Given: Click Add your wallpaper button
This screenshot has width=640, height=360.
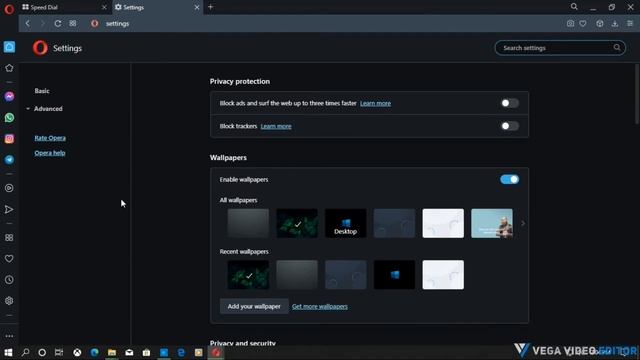Looking at the screenshot, I should click(x=254, y=307).
